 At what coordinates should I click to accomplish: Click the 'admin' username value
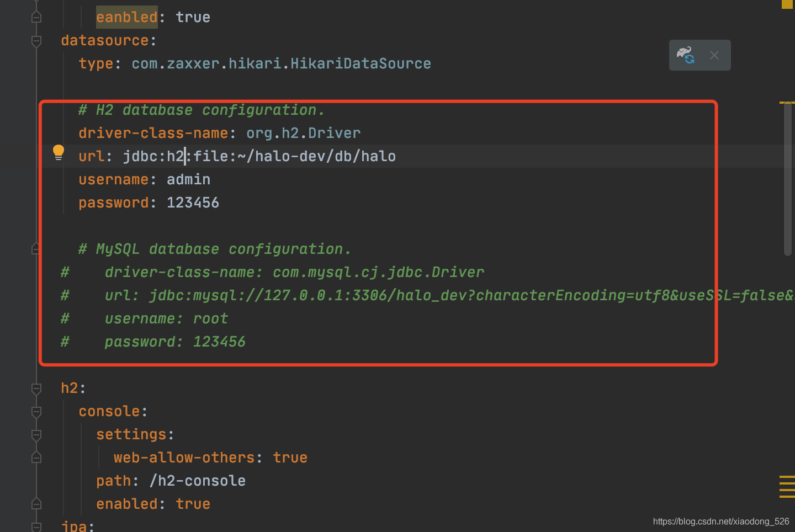(188, 179)
